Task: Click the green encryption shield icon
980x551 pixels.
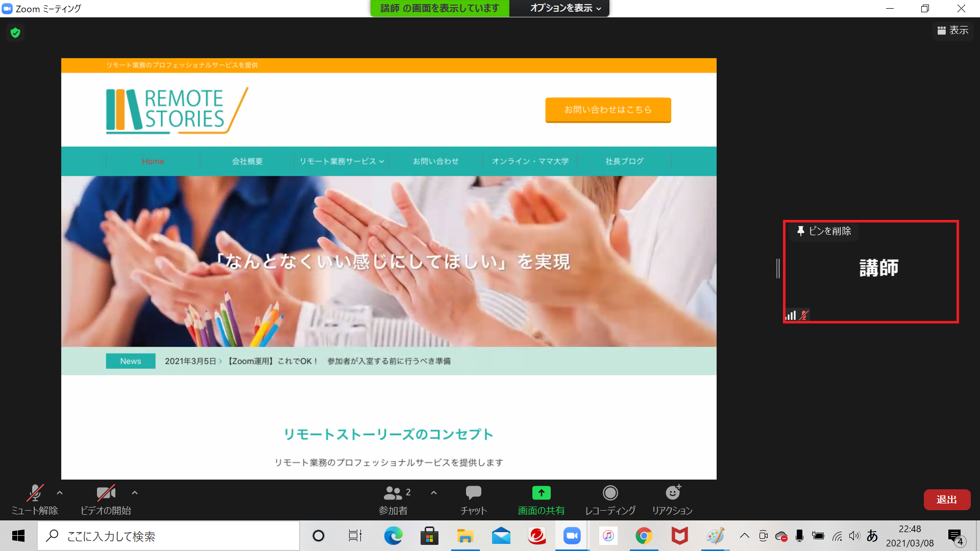Action: (15, 33)
